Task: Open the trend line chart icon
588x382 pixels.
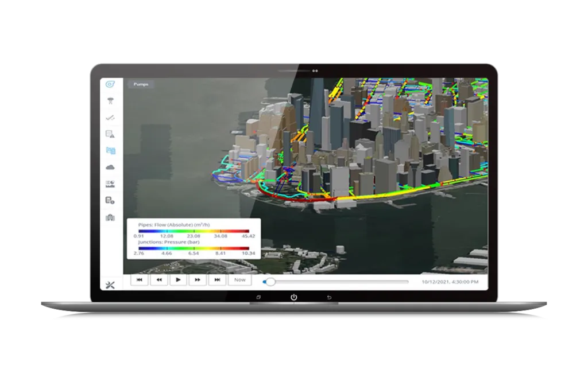Action: tap(110, 118)
